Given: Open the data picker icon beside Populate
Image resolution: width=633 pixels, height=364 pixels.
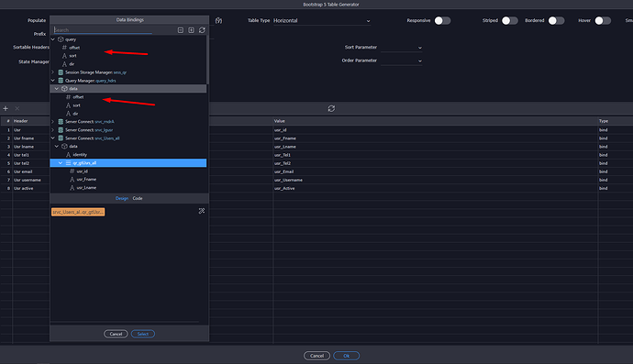Looking at the screenshot, I should (x=219, y=20).
